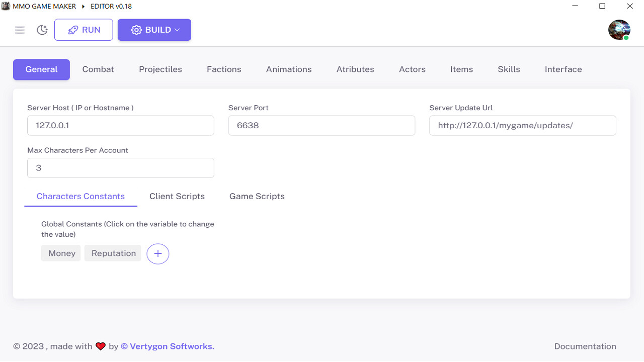Click the heart icon in the footer
Screen dimensions: 644x362
tap(100, 346)
